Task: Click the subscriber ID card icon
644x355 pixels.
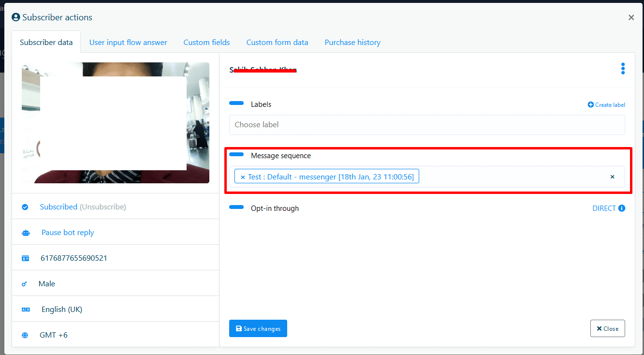Action: point(26,258)
